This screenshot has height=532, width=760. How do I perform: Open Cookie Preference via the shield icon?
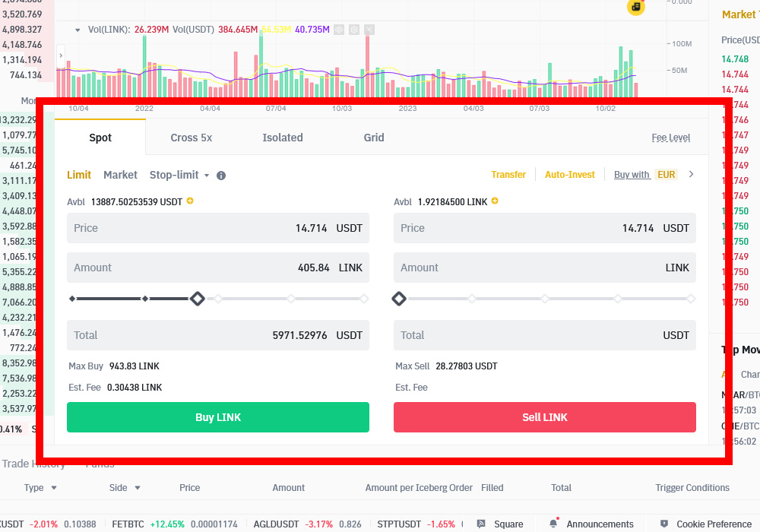coord(664,524)
